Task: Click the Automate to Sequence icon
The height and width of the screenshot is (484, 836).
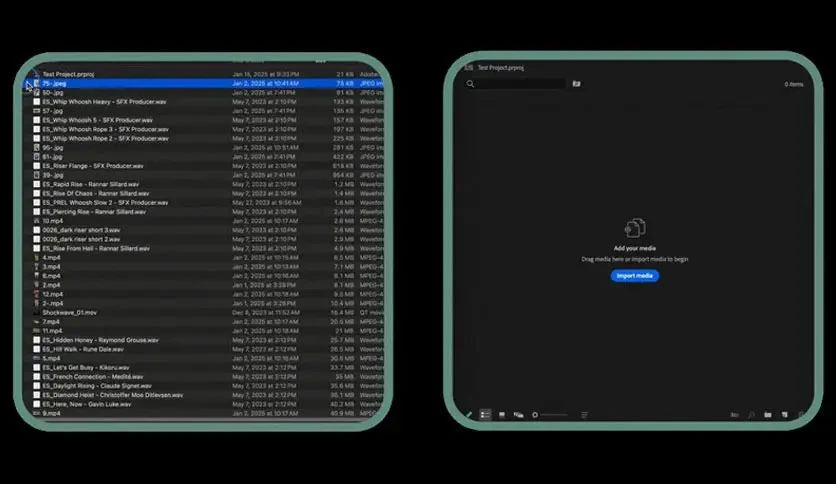Action: pos(735,415)
